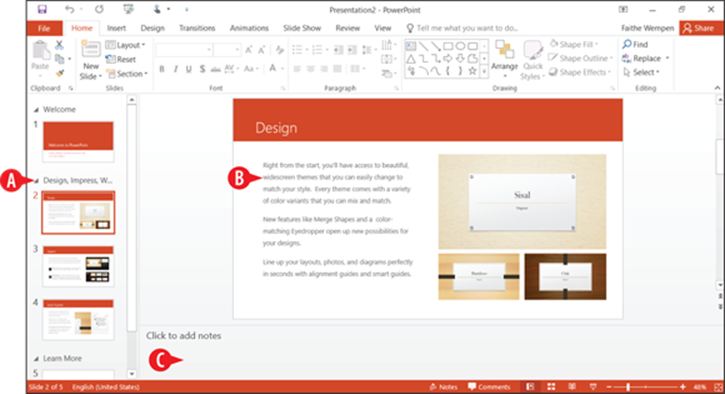This screenshot has height=394, width=725.
Task: Toggle Notes pane from status bar
Action: pyautogui.click(x=443, y=387)
